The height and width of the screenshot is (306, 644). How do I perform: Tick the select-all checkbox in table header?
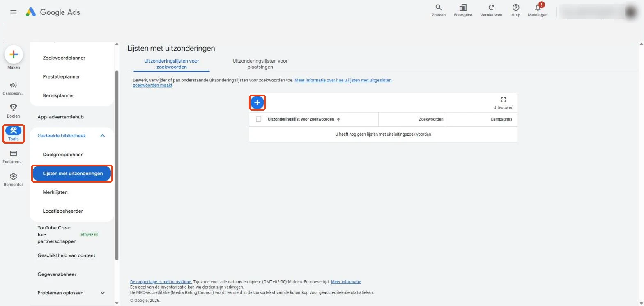(259, 119)
